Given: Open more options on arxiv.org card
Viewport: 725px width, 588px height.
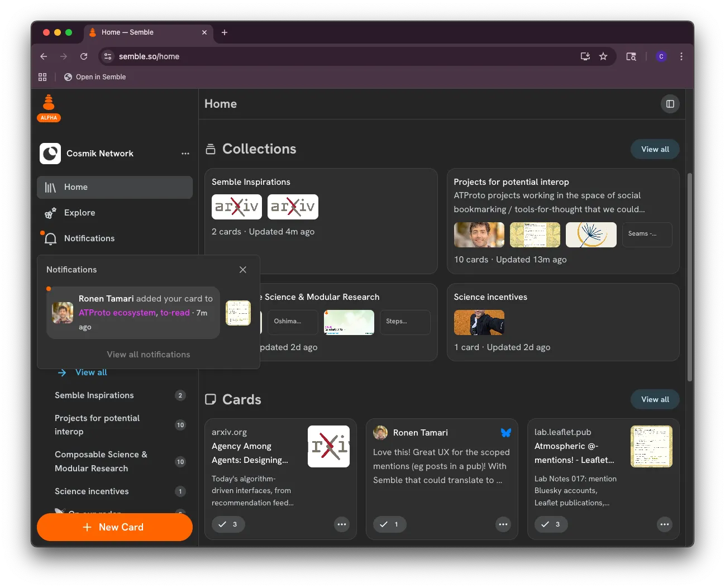Looking at the screenshot, I should point(341,524).
